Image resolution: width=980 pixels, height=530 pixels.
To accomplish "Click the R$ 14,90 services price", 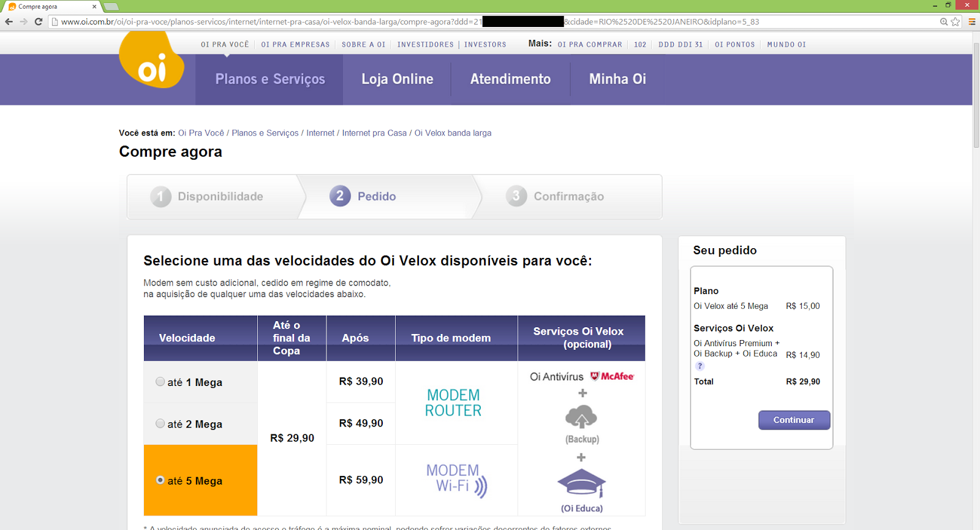I will (x=803, y=355).
